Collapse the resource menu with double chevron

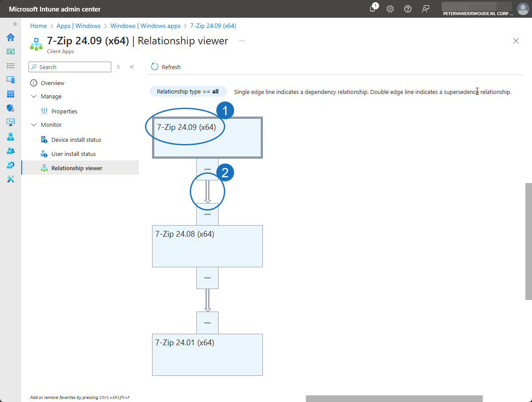(x=132, y=67)
